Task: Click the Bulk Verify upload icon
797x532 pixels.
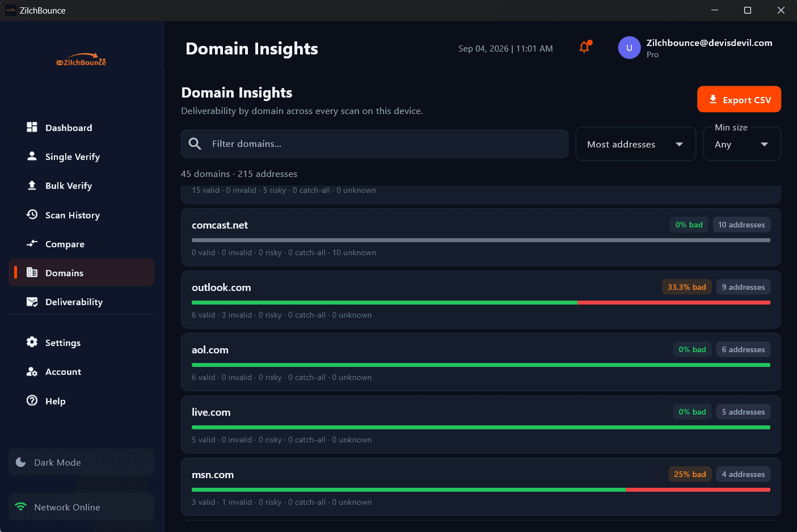Action: (32, 185)
